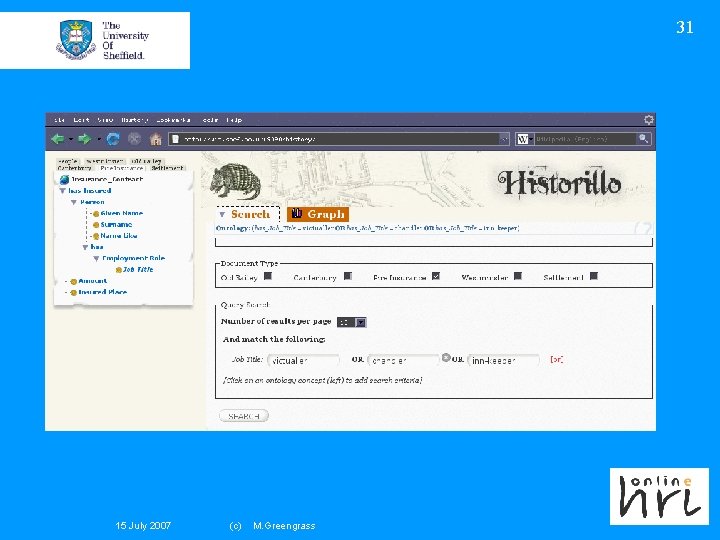The image size is (720, 540).
Task: Go to the browser Home page icon
Action: pyautogui.click(x=156, y=139)
